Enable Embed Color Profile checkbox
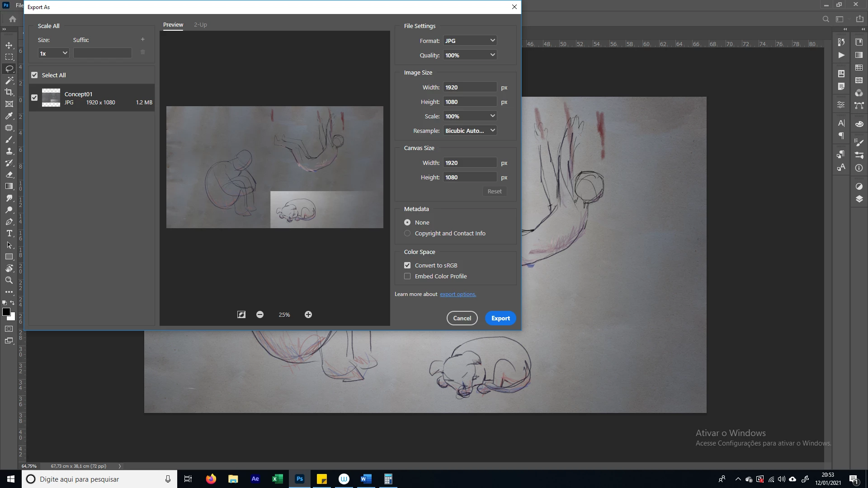Screen dimensions: 868x488 click(407, 276)
